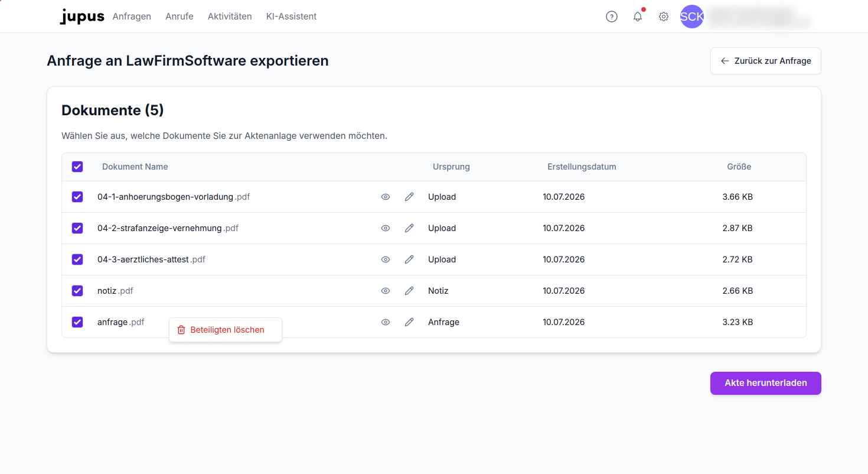Click the 2.87 KB size value

point(738,228)
